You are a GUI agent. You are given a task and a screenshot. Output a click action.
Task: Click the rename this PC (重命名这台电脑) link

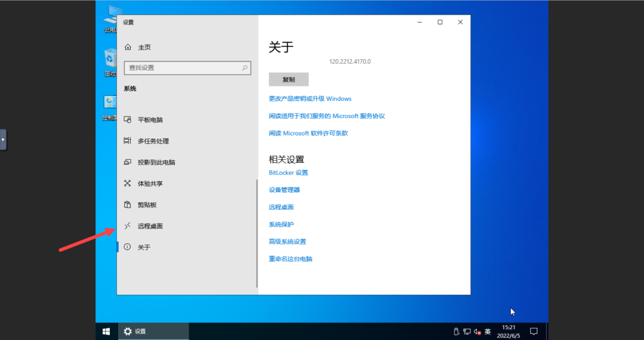point(290,259)
